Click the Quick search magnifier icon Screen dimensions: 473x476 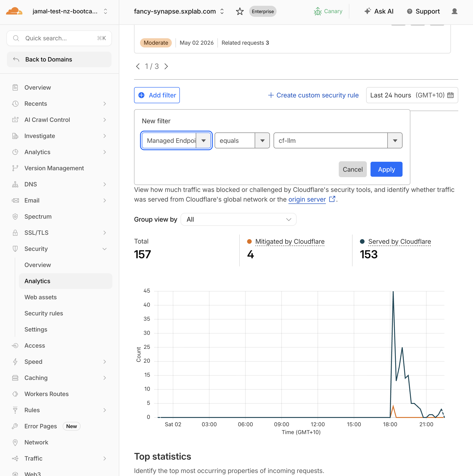[16, 38]
